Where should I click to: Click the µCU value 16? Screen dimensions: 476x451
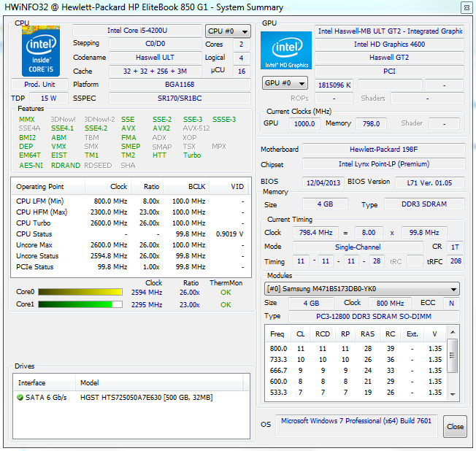[242, 72]
